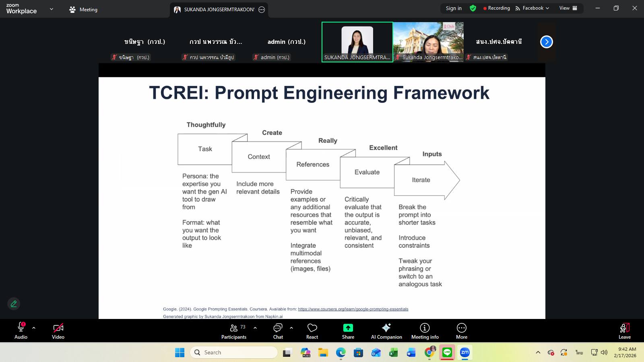644x362 pixels.
Task: Click the Sign in button
Action: [x=454, y=8]
